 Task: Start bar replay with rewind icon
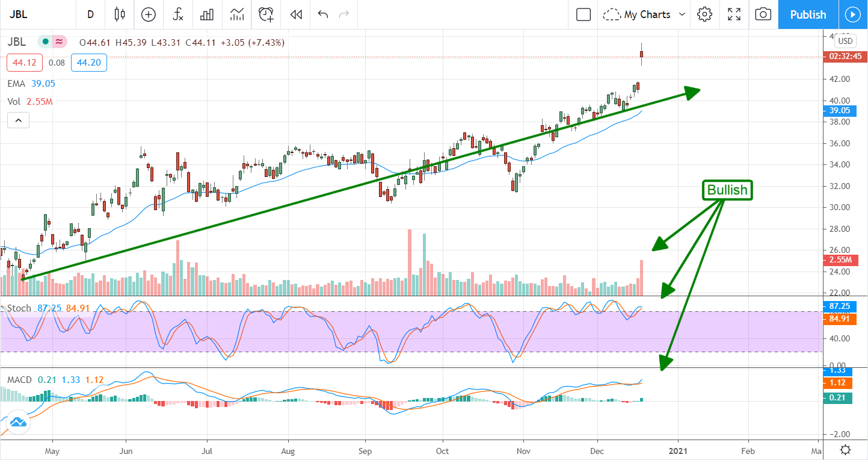click(295, 14)
